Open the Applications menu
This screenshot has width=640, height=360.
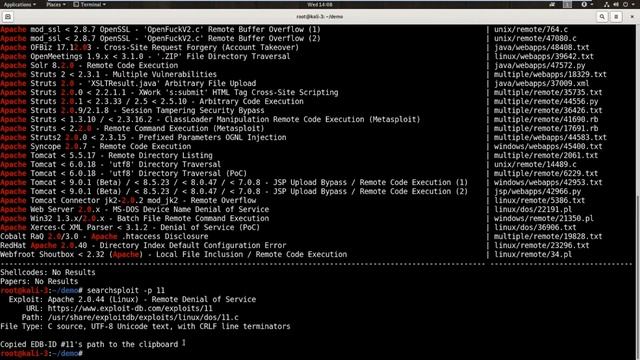19,4
